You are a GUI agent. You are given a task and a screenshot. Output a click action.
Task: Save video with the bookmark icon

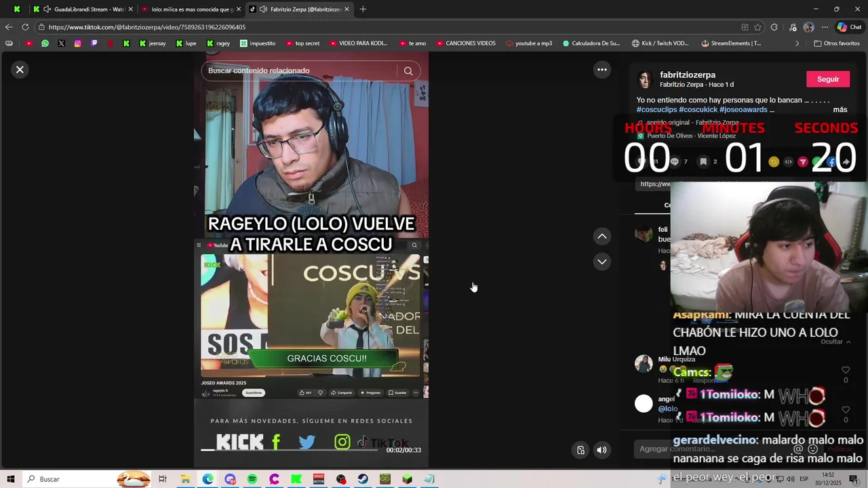pyautogui.click(x=703, y=162)
